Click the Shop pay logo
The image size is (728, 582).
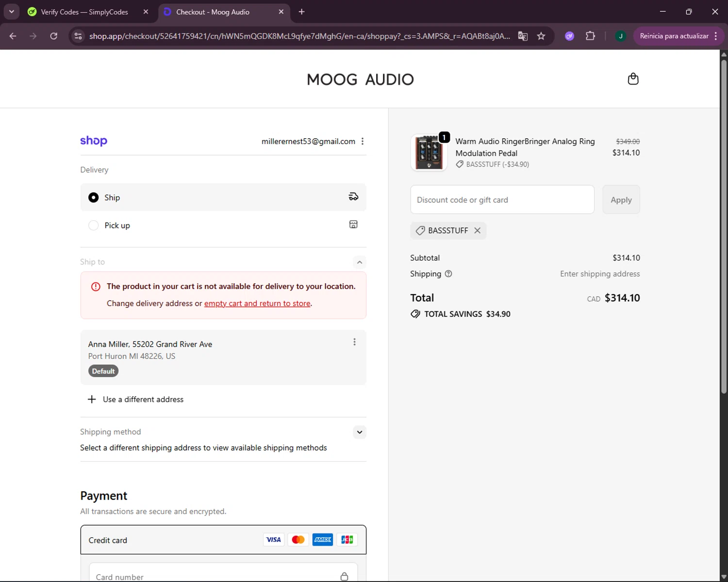pos(94,141)
